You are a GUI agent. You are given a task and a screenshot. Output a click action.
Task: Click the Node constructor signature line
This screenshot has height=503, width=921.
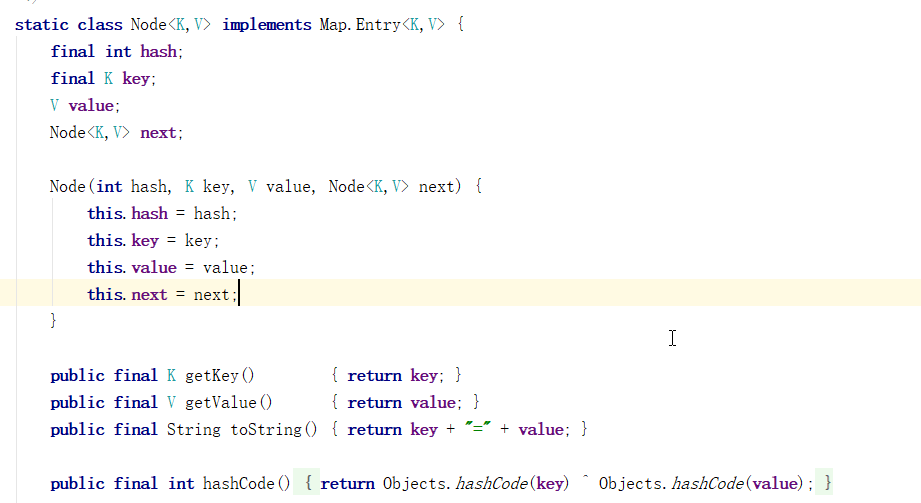coord(266,187)
